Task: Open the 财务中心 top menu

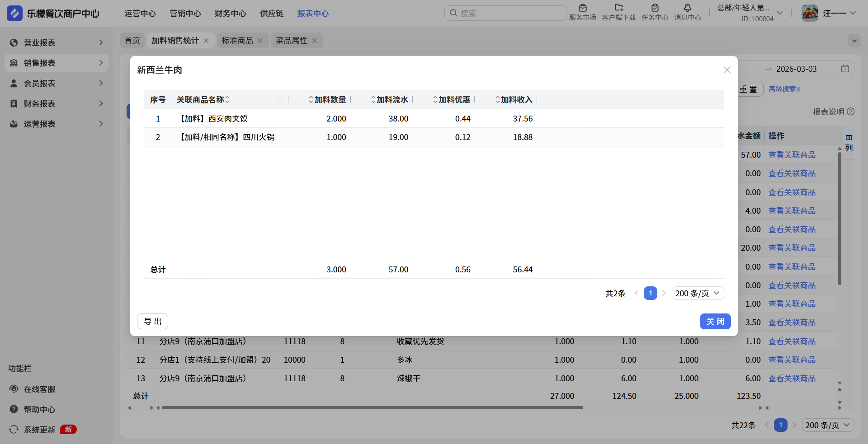Action: 230,14
